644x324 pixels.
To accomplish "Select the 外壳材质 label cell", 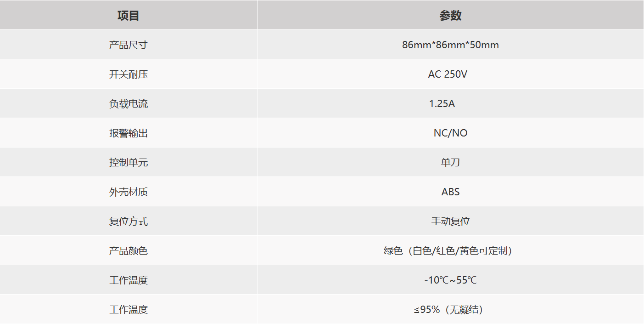I will pos(129,192).
